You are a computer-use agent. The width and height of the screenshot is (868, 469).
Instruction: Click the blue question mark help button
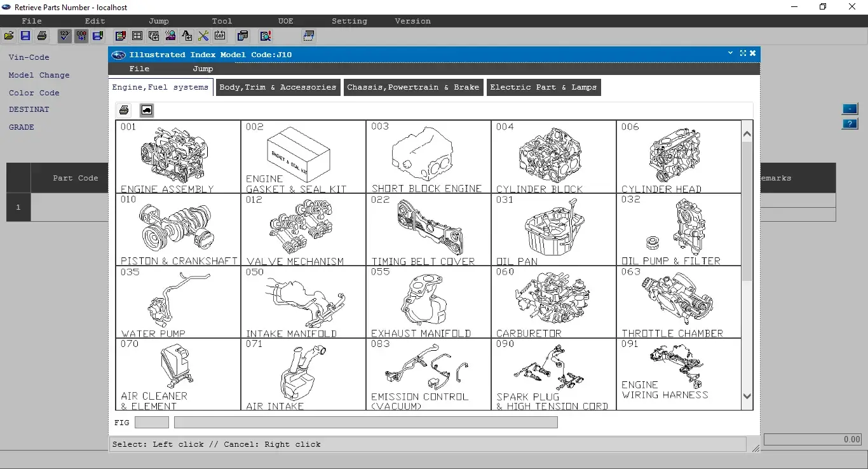(850, 124)
